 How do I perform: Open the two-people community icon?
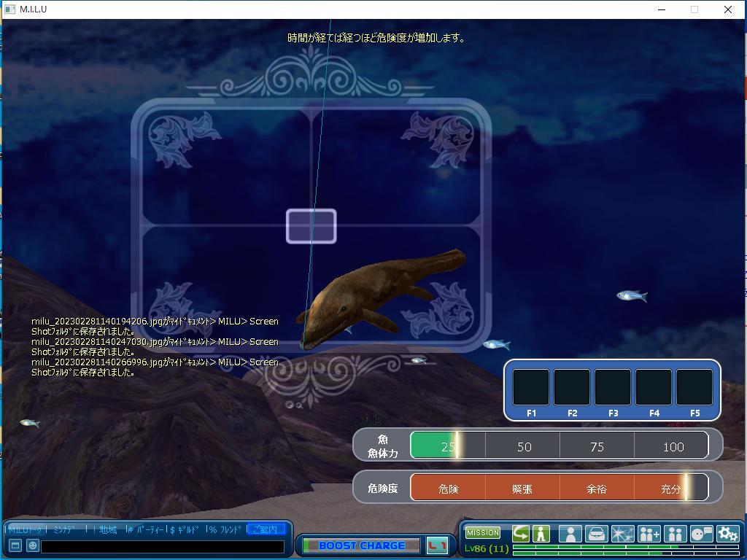[x=675, y=534]
